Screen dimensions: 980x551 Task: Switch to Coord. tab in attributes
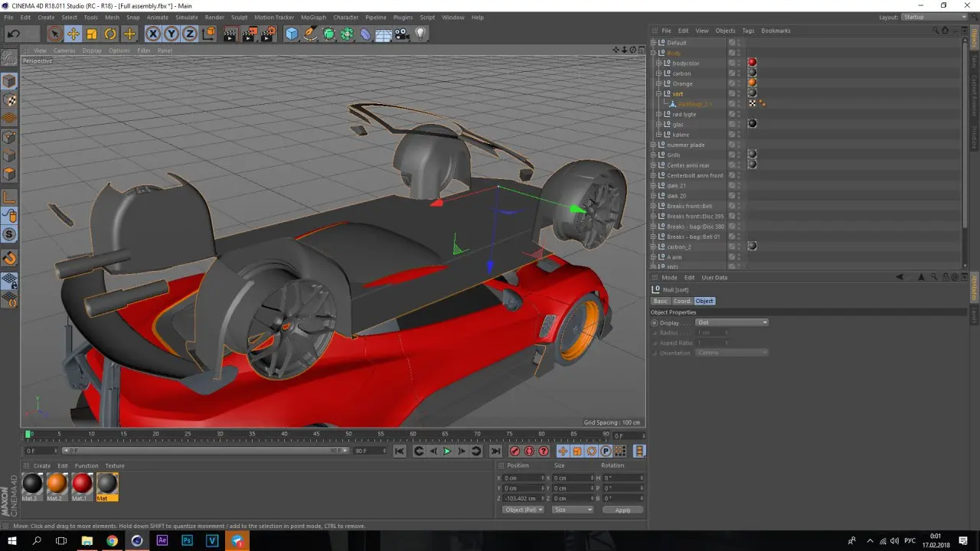point(681,301)
